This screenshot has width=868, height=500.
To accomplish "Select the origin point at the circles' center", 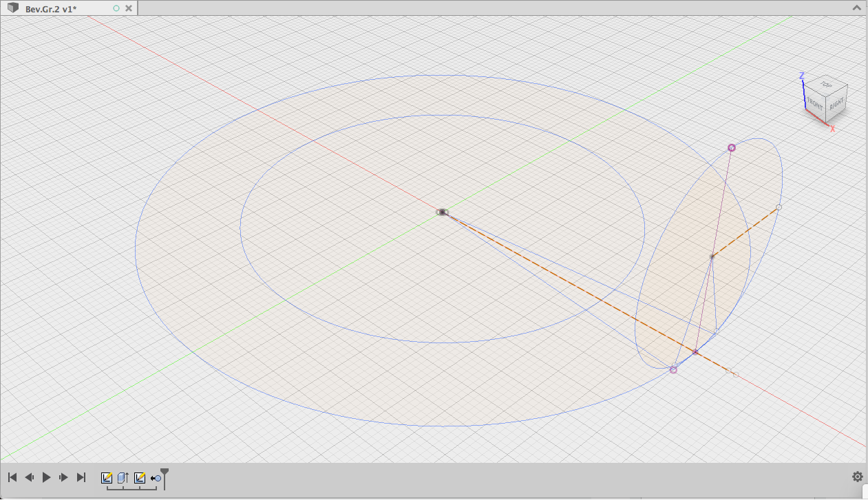I will pyautogui.click(x=442, y=212).
